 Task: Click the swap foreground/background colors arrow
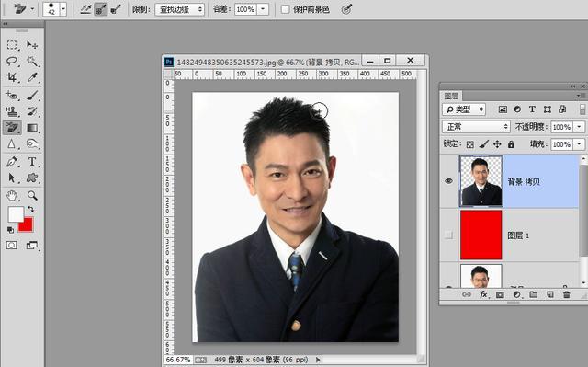tap(30, 209)
